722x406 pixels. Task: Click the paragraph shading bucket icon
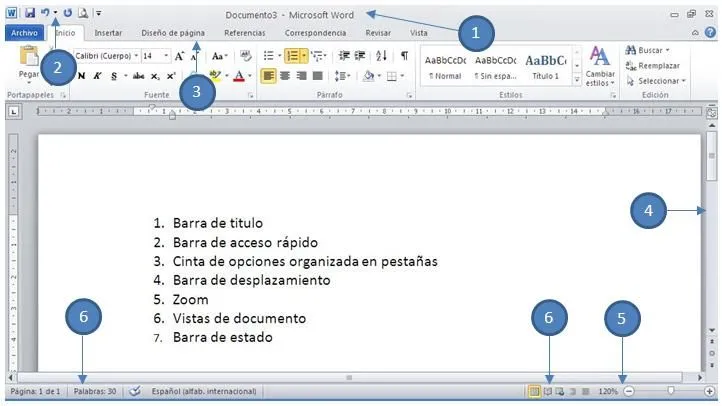point(368,76)
